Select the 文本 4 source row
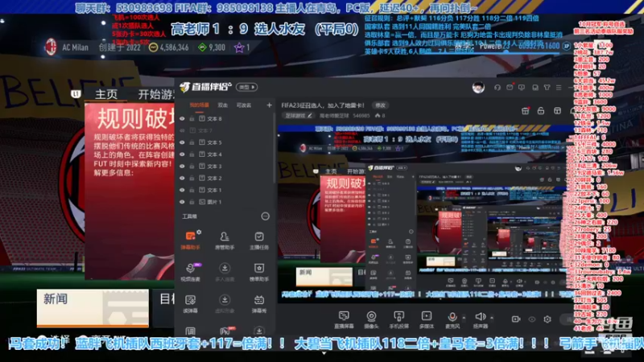 (225, 154)
